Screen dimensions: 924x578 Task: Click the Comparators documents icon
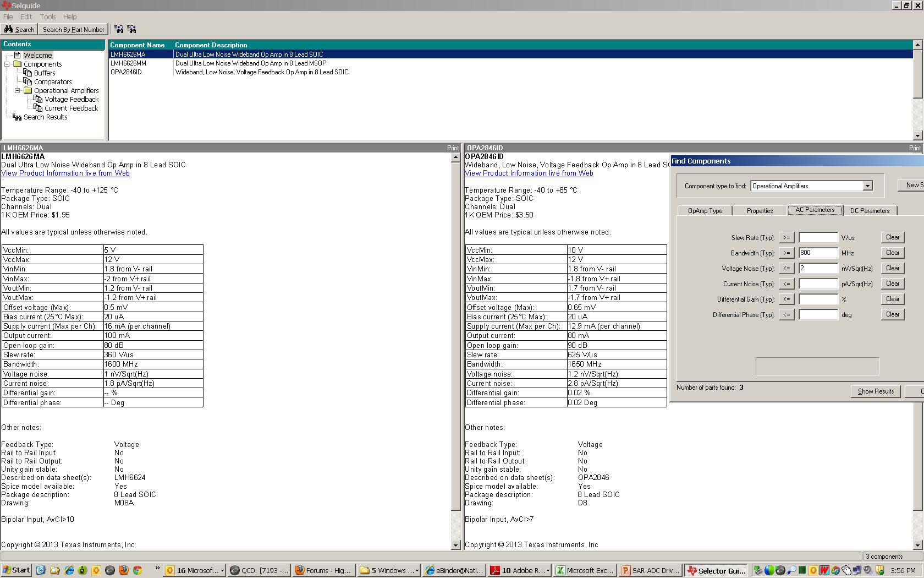(x=28, y=81)
